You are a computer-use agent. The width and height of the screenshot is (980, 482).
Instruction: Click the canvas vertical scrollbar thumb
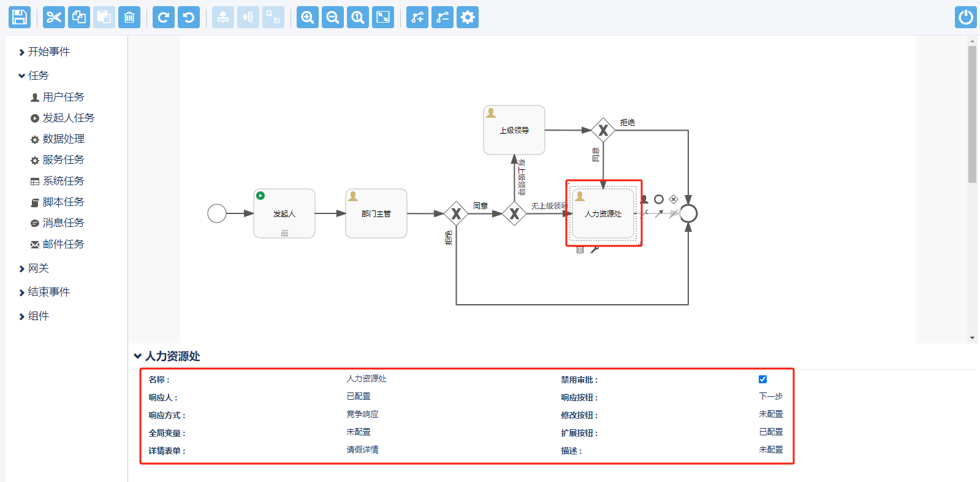click(x=972, y=113)
